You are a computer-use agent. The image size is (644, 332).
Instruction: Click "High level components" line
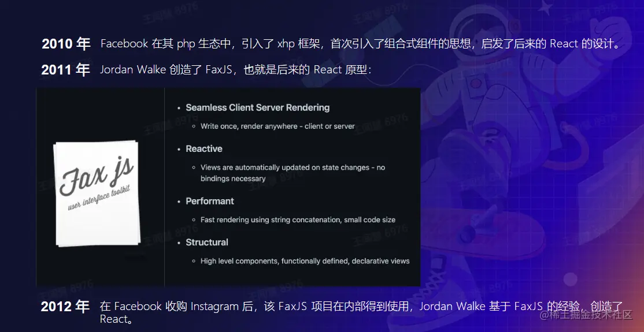tap(305, 261)
